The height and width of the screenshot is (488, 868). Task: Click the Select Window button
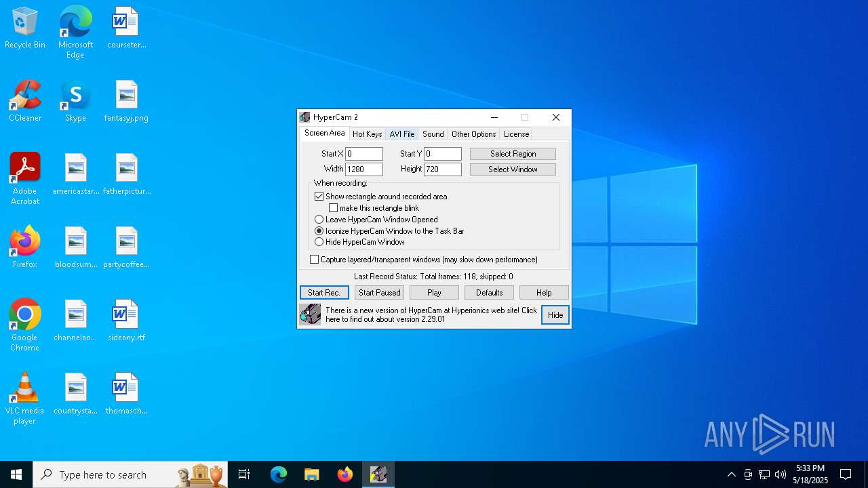513,169
